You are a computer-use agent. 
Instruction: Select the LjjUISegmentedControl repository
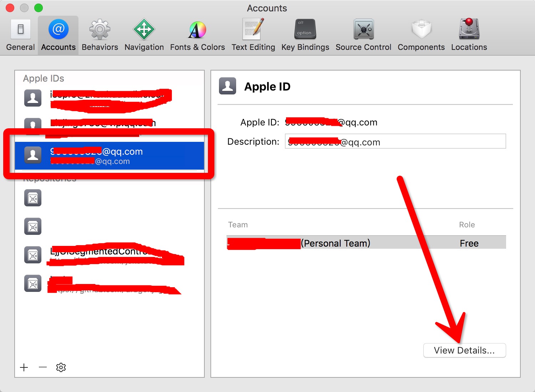click(x=109, y=255)
